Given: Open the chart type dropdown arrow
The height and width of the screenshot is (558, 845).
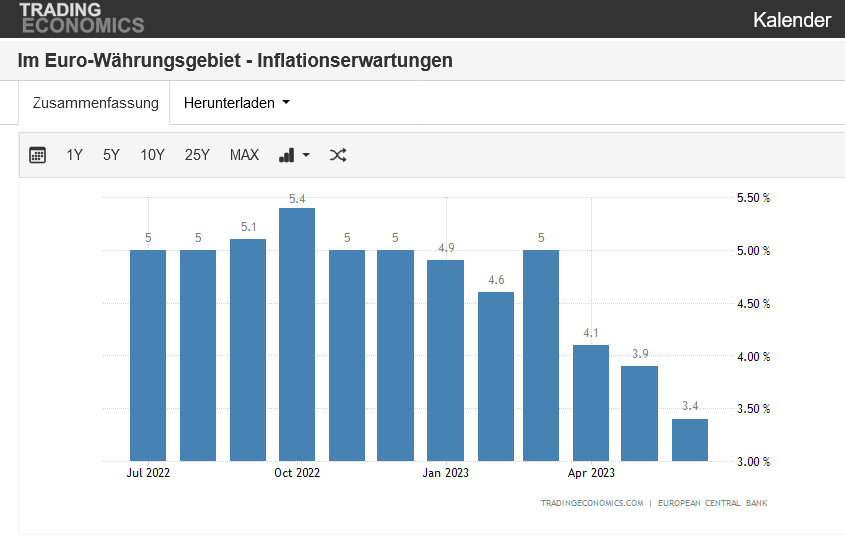Looking at the screenshot, I should (x=306, y=155).
